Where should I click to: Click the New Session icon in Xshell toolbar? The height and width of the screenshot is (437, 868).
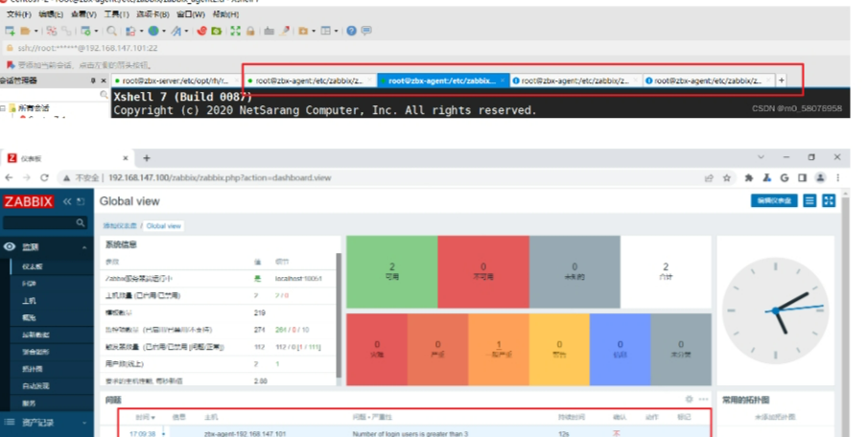[10, 31]
